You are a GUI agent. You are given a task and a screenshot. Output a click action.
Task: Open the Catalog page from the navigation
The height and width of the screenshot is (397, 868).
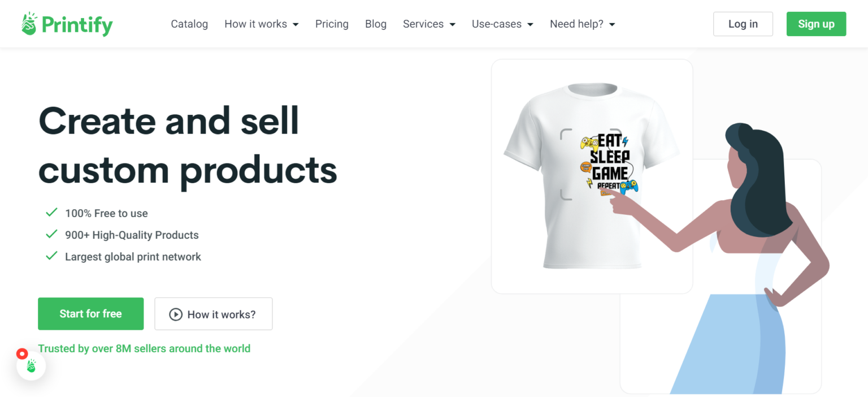point(189,24)
